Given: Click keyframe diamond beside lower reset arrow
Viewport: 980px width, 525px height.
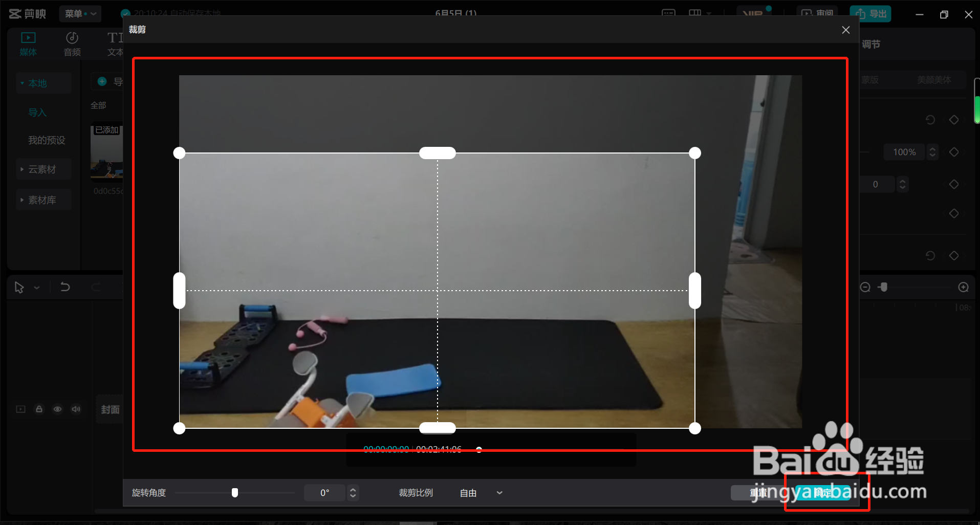Looking at the screenshot, I should 954,255.
